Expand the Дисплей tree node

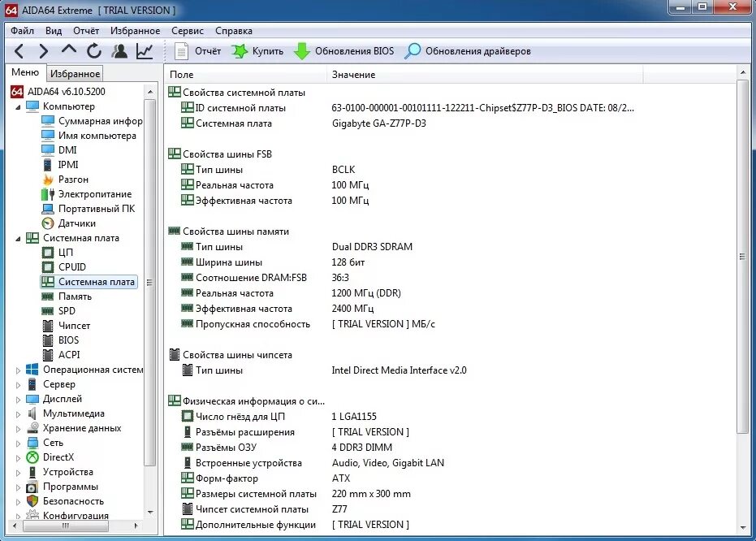[x=18, y=399]
